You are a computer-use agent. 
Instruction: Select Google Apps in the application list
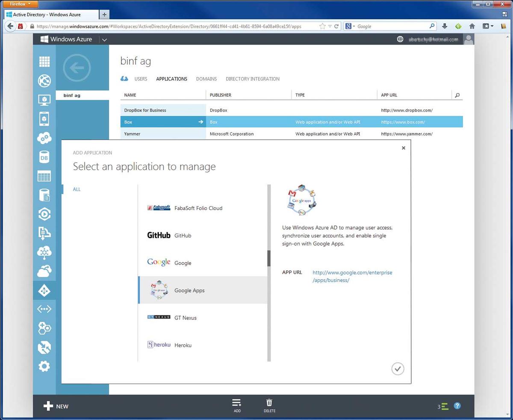point(203,290)
